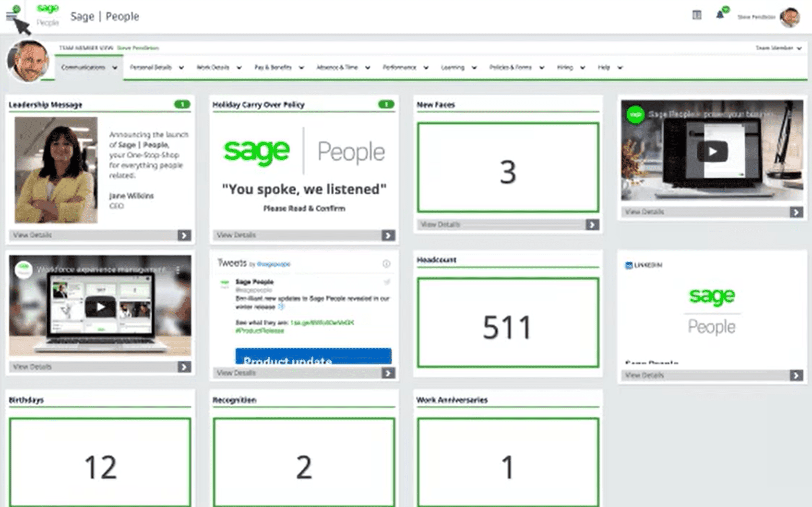Screen dimensions: 812x507
Task: Click arrow icon on LinkedIn card
Action: click(796, 375)
